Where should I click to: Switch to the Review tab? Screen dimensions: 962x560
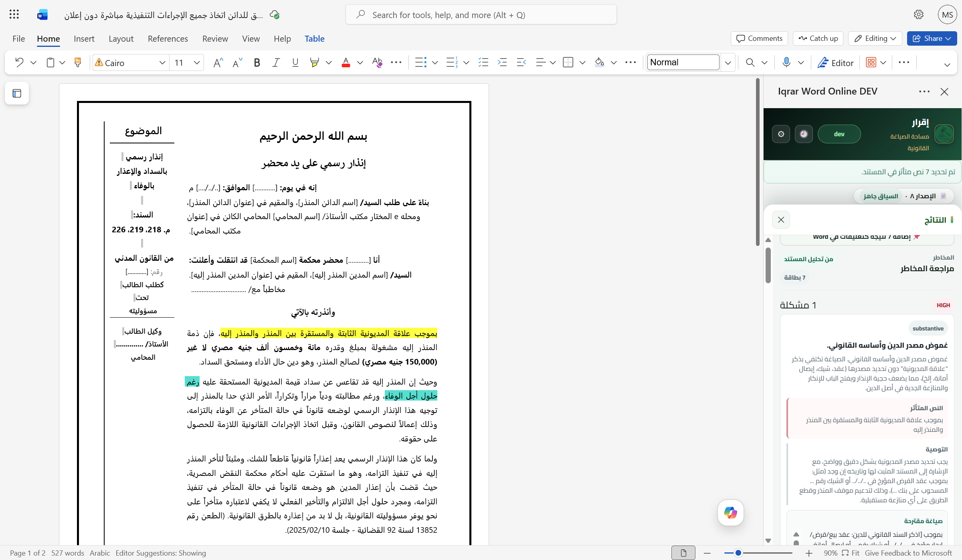pos(215,38)
